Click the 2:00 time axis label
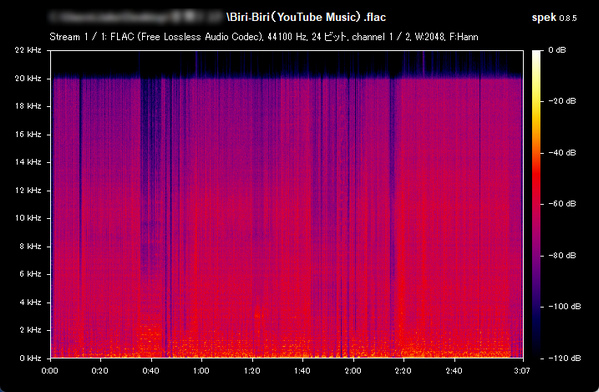The width and height of the screenshot is (599, 392). 353,371
